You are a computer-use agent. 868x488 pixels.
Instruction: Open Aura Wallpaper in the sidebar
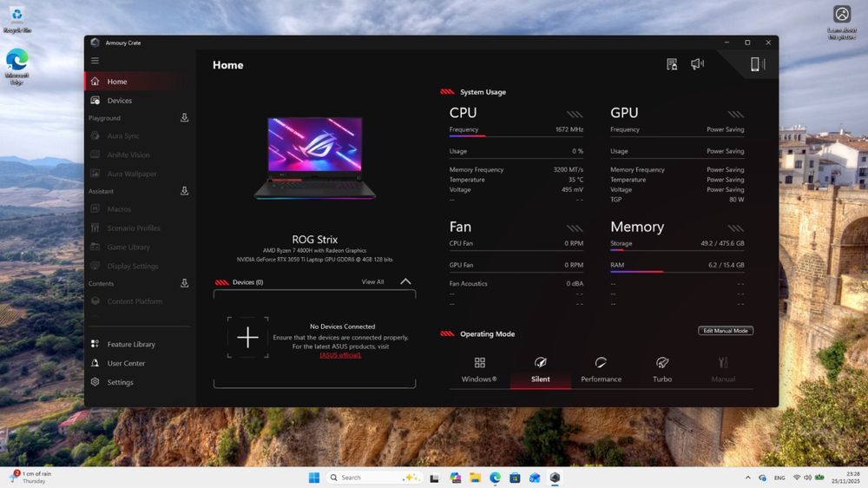tap(138, 174)
